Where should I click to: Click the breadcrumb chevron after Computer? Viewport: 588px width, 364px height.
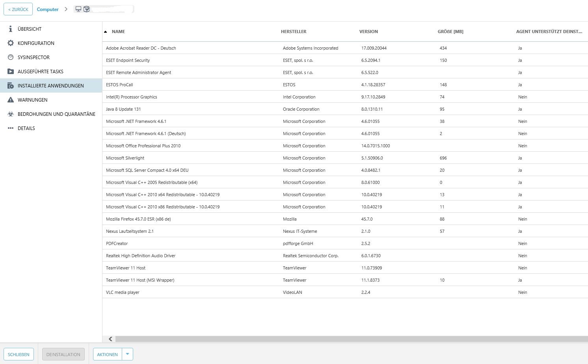66,9
